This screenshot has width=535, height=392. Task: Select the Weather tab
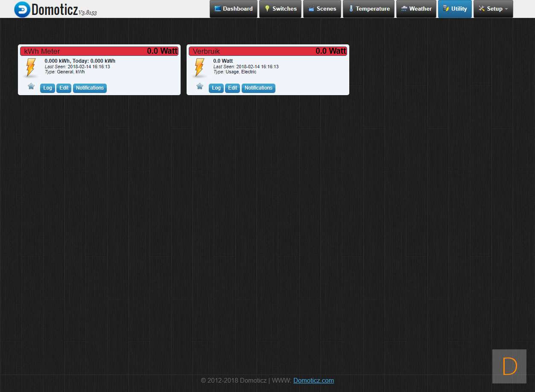[416, 9]
